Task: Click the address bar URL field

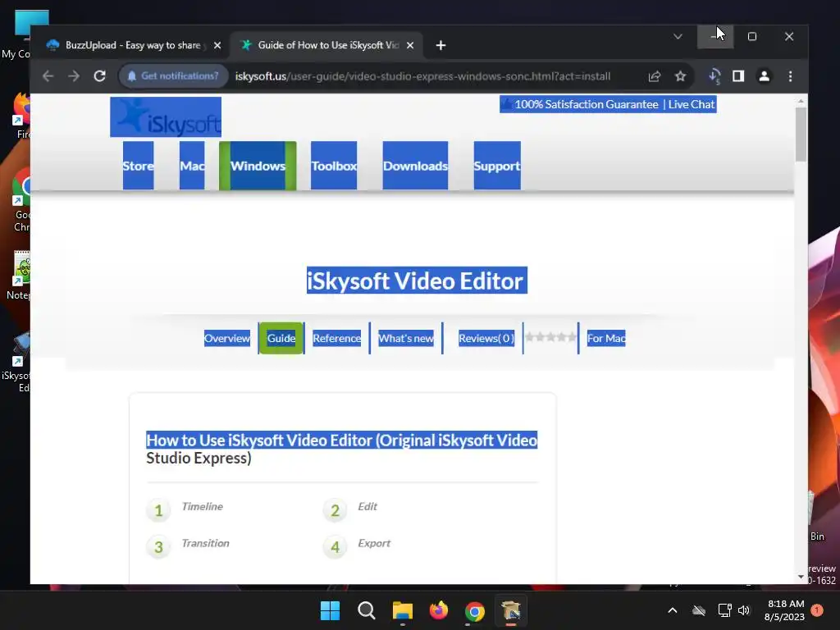Action: pyautogui.click(x=422, y=76)
